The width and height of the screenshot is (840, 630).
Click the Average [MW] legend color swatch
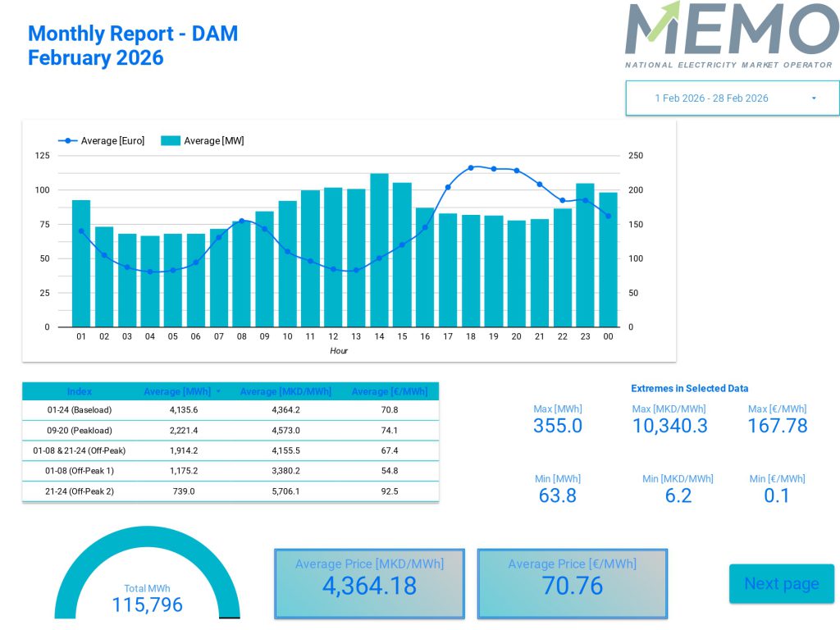click(x=170, y=141)
